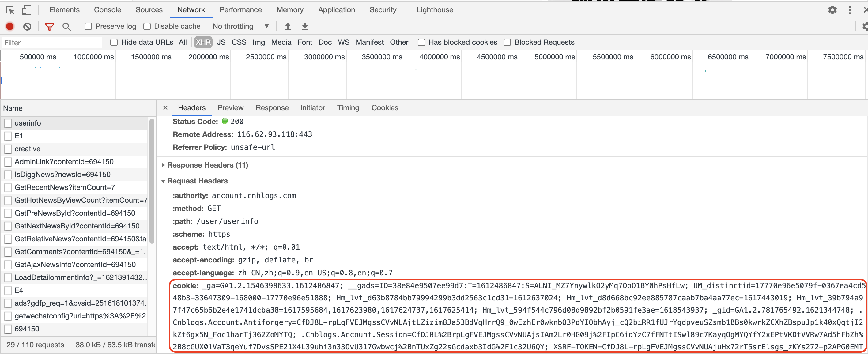Viewport: 868px width, 354px height.
Task: Import a HAR file
Action: click(x=288, y=26)
